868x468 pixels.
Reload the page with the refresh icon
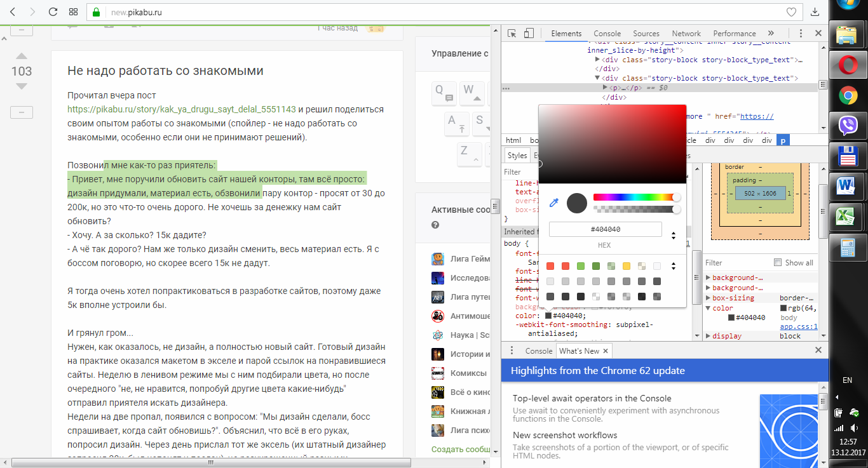pos(53,12)
